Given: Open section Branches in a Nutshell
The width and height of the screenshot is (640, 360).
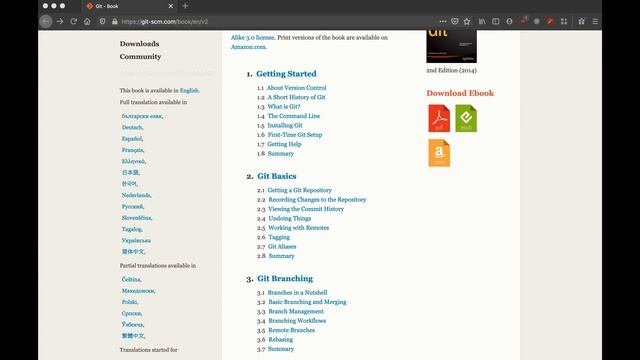Looking at the screenshot, I should [298, 293].
